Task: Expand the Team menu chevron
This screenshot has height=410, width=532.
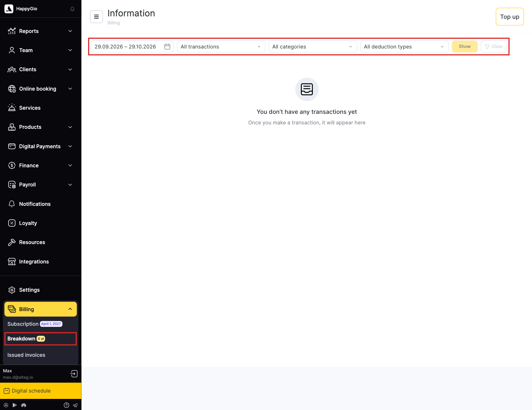Action: (70, 50)
